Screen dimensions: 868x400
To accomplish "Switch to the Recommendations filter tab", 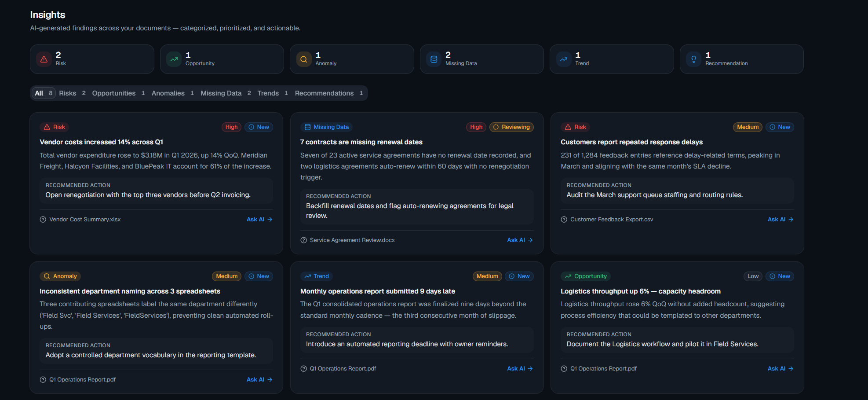I will click(329, 93).
